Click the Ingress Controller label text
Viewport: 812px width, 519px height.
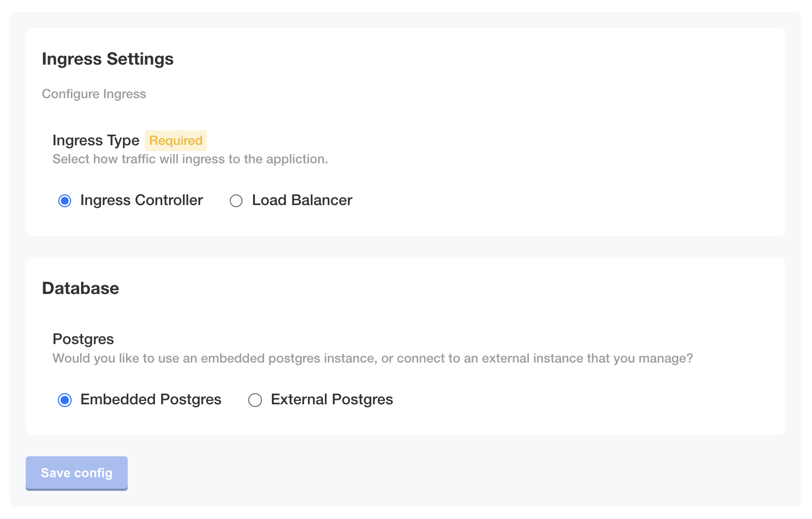(141, 200)
